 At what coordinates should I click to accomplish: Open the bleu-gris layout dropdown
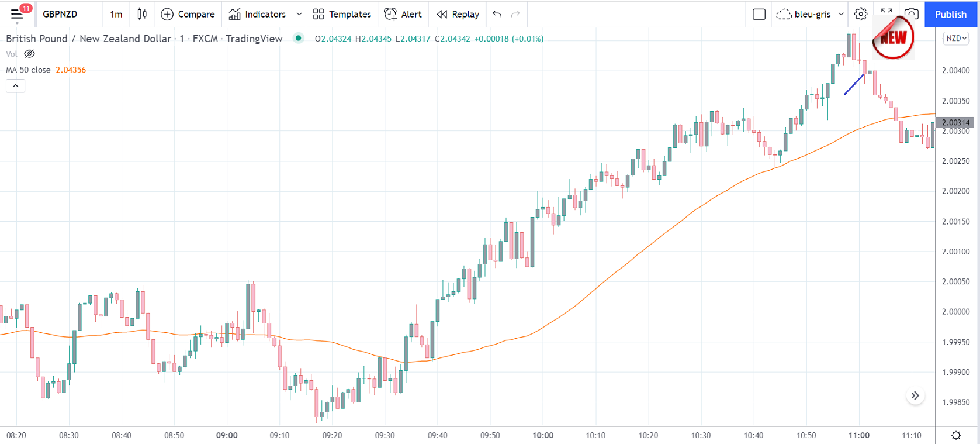(x=841, y=14)
